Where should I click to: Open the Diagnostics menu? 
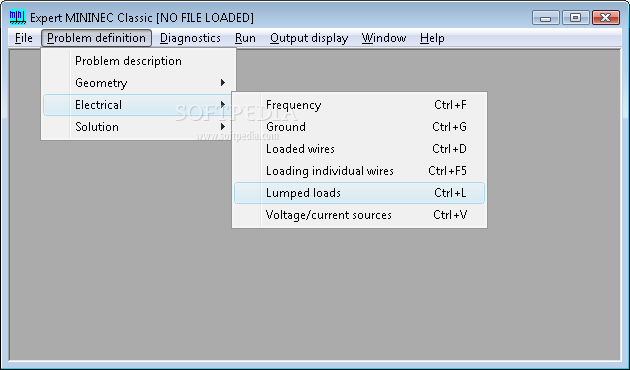(190, 38)
